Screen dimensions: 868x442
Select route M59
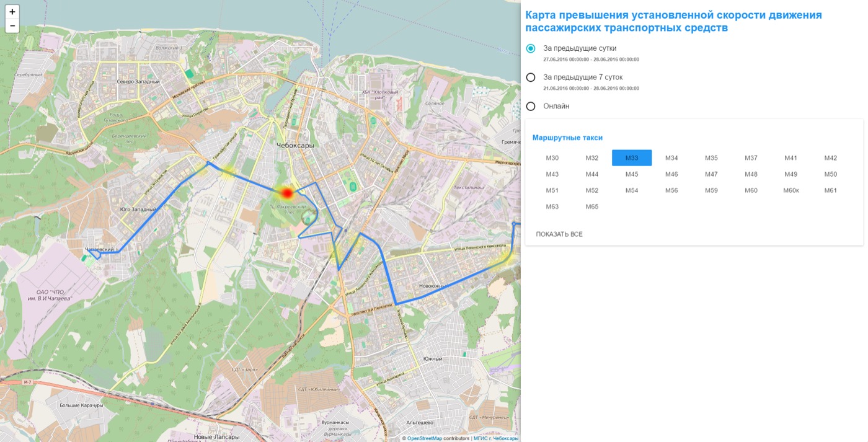[x=711, y=190]
